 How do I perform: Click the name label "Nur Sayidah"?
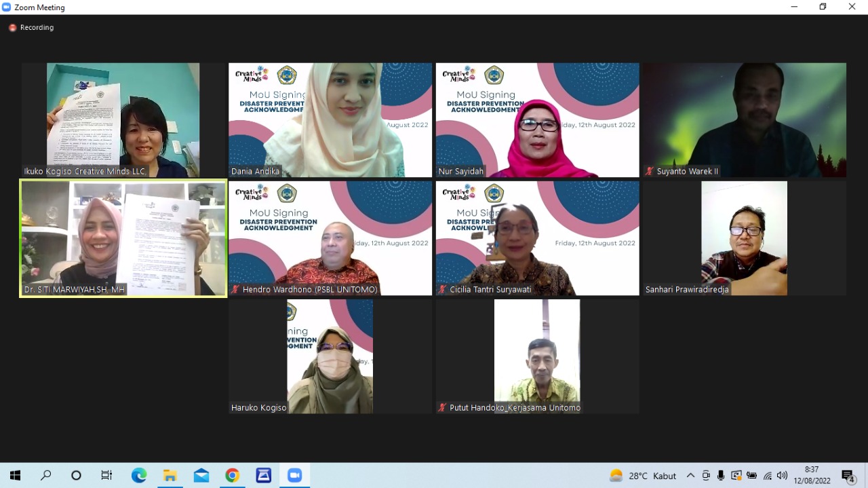coord(461,172)
